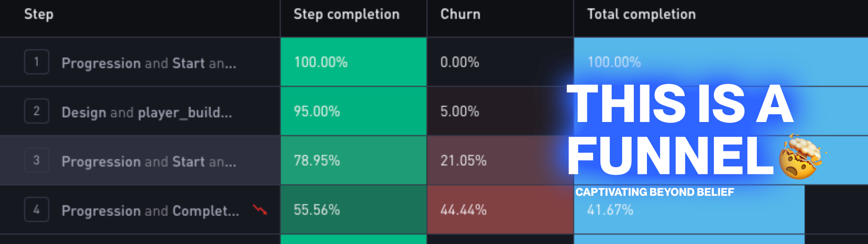
Task: Select the Design and player_build step row
Action: (x=146, y=112)
